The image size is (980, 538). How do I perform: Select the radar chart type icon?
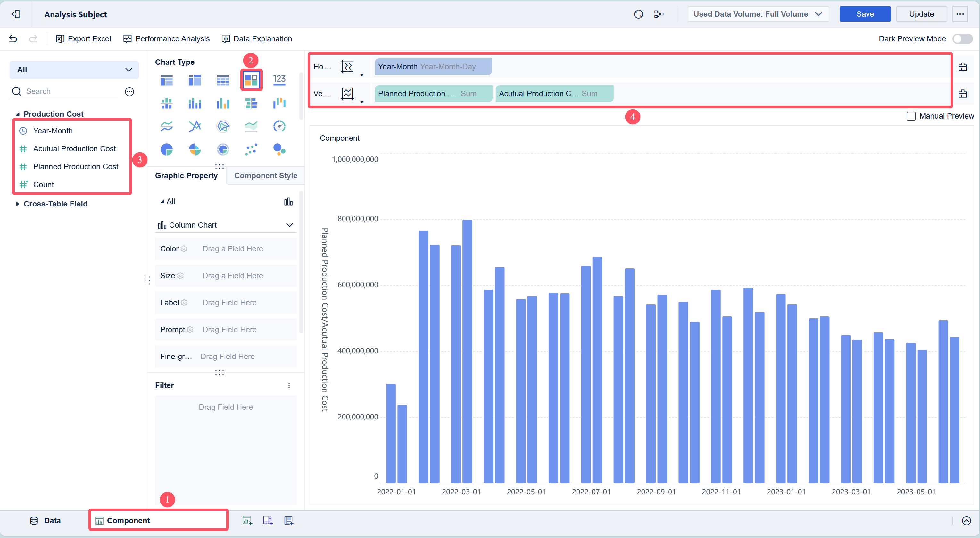pos(222,126)
